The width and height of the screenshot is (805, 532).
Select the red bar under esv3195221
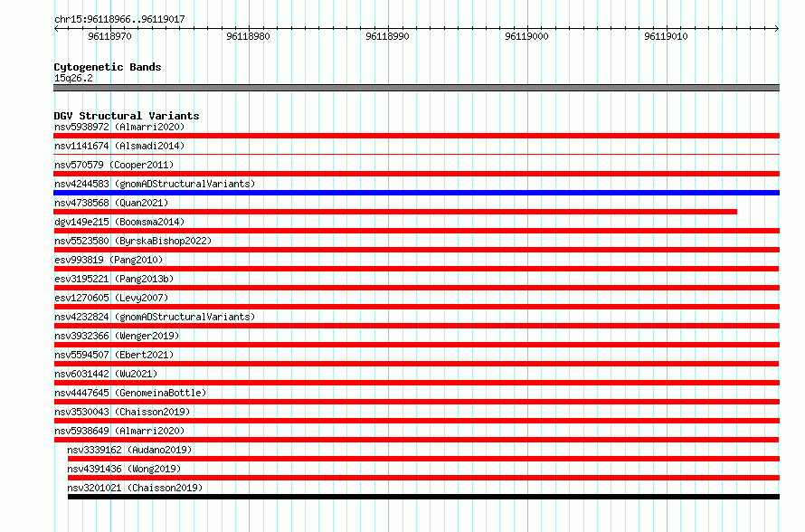(x=416, y=288)
